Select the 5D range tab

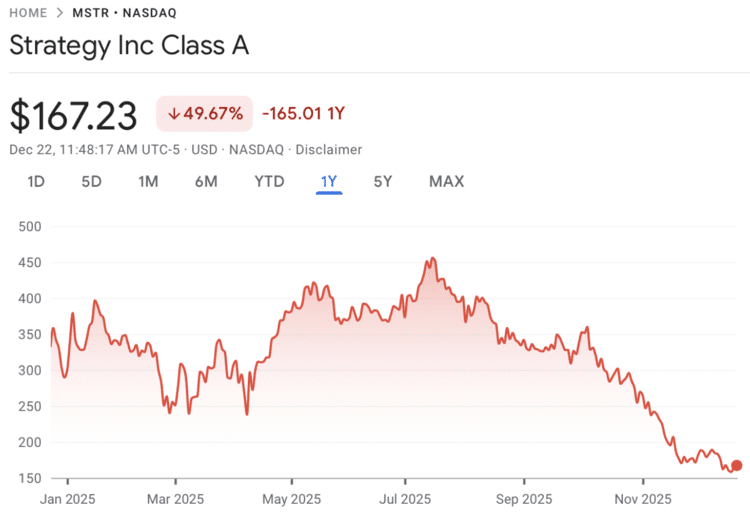click(x=92, y=182)
